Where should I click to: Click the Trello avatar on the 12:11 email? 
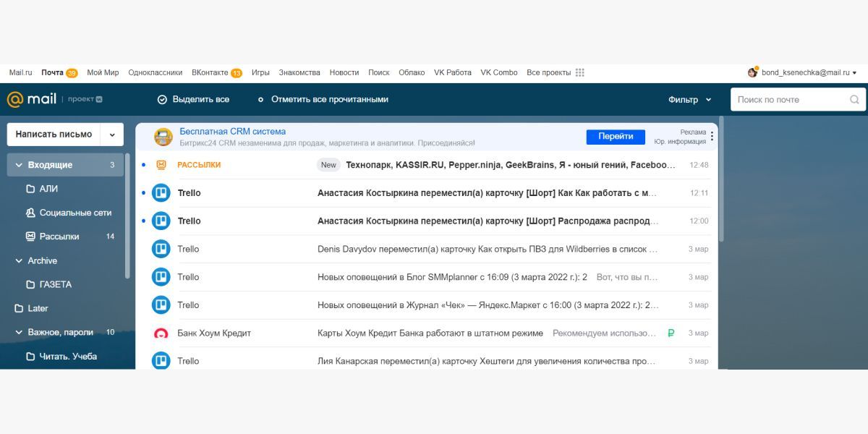coord(161,193)
